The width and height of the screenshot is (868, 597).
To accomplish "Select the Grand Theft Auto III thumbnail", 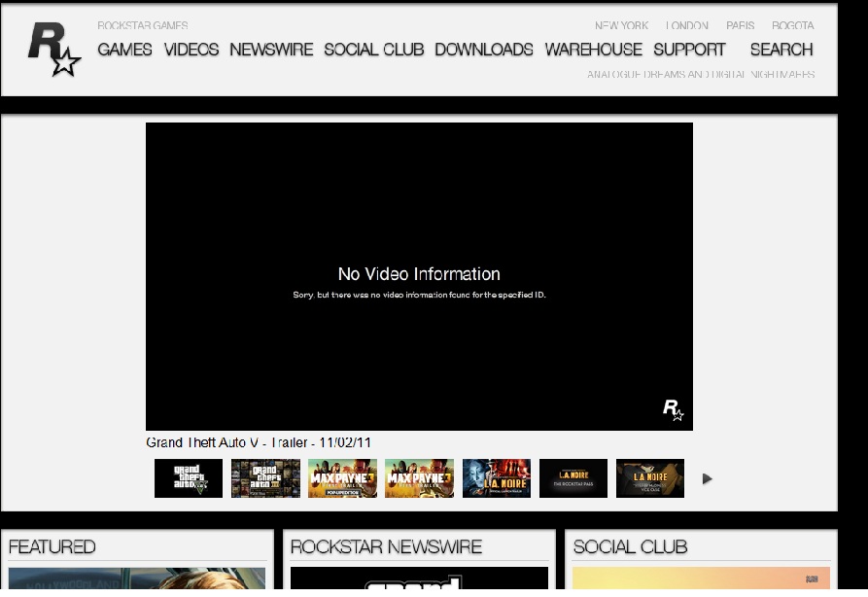I will (265, 478).
